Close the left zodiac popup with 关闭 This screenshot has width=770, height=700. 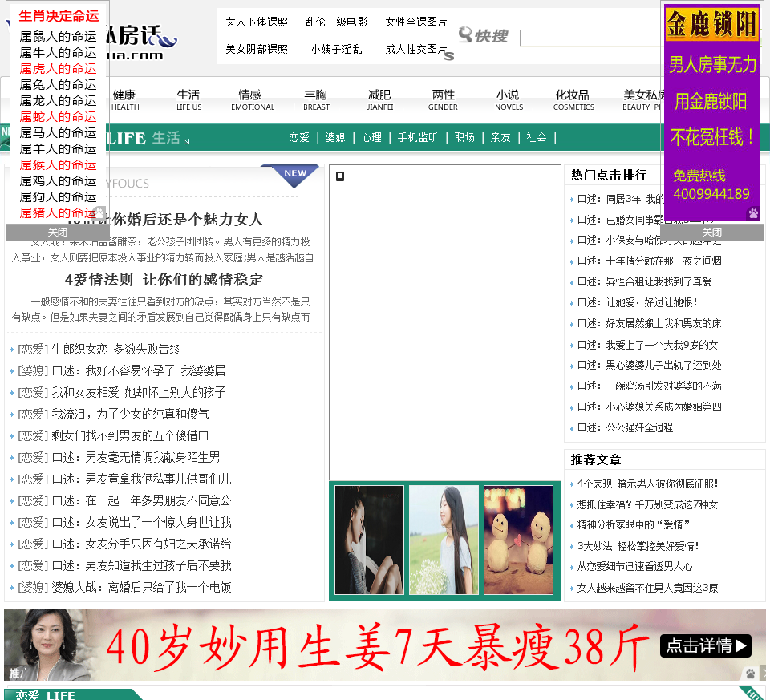[58, 233]
